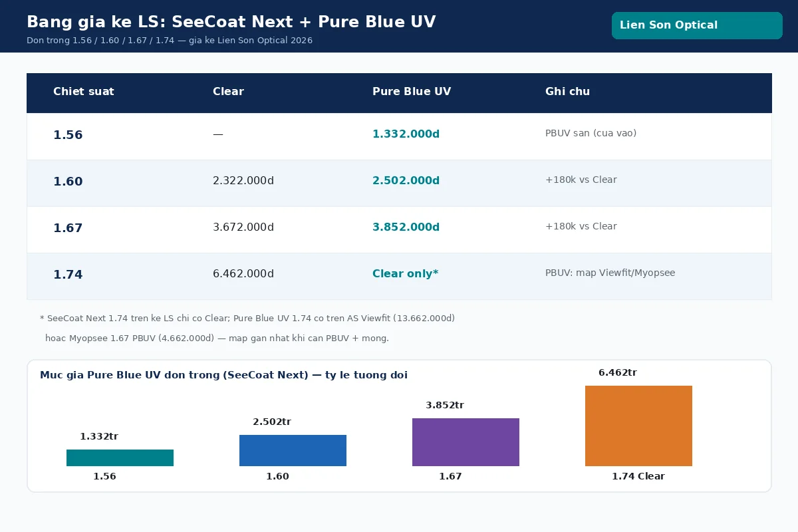Click the purple 1.67 bar
Viewport: 798px width, 532px height.
(465, 442)
